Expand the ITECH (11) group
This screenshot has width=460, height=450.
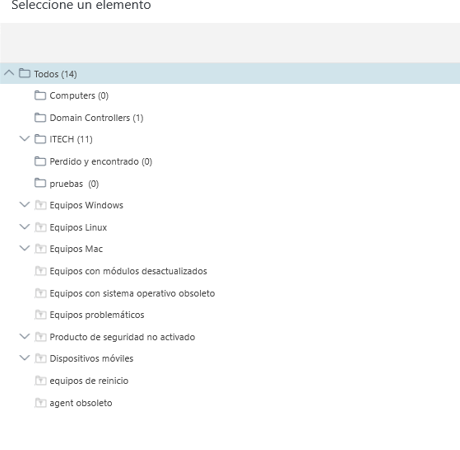[25, 138]
